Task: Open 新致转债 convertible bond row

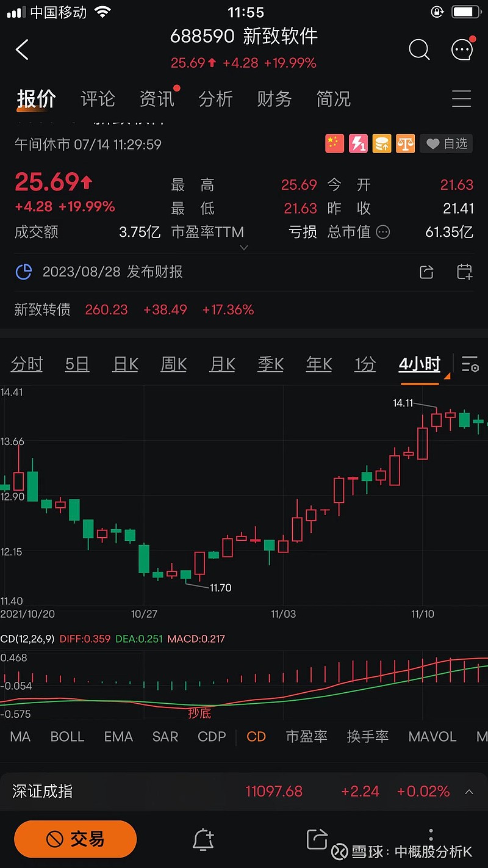Action: pyautogui.click(x=244, y=309)
